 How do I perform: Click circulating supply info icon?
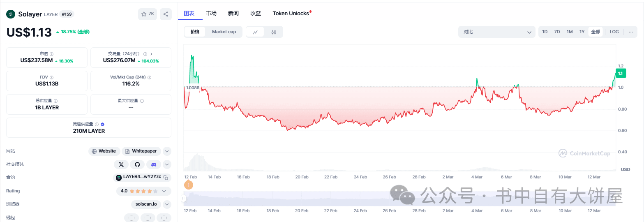coord(97,124)
